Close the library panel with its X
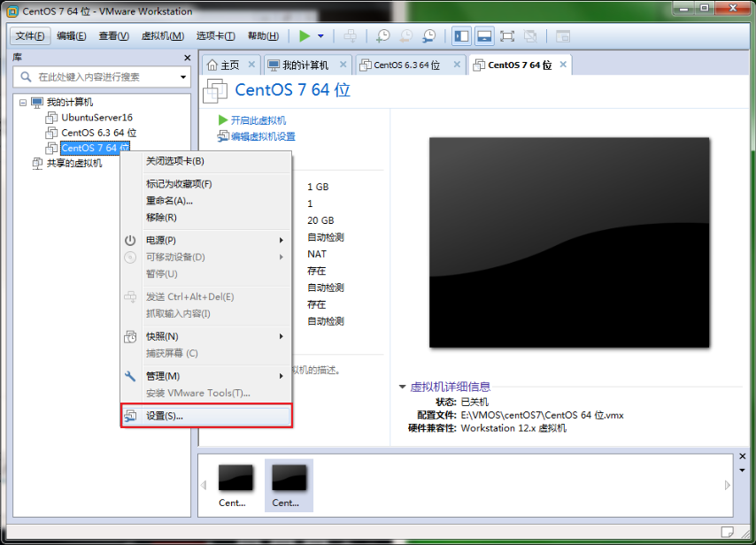This screenshot has height=545, width=756. click(x=187, y=58)
